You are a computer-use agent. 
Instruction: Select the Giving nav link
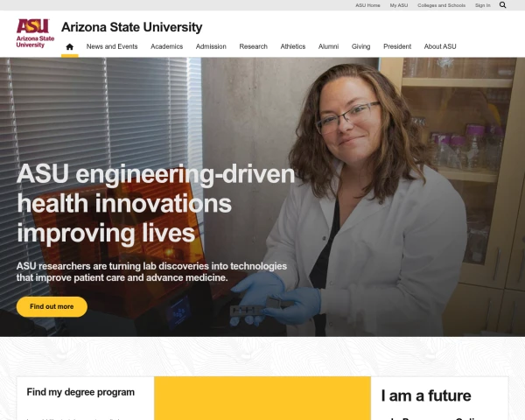click(360, 46)
